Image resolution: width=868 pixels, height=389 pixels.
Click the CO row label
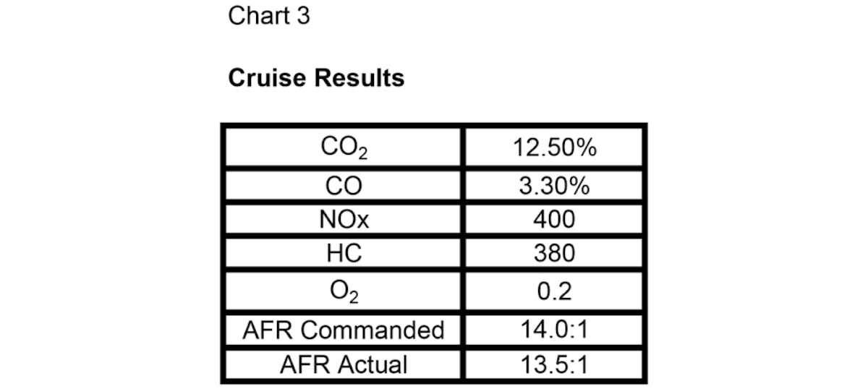[344, 187]
